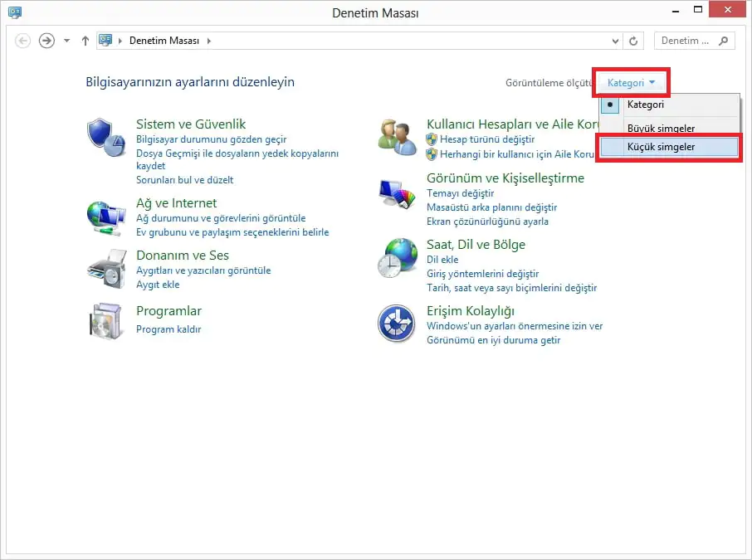The image size is (752, 560).
Task: Open Sorunları bul ve düzelt
Action: coord(184,179)
